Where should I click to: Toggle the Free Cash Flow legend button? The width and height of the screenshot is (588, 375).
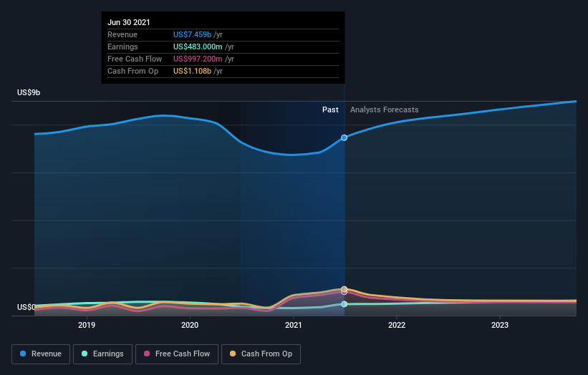pyautogui.click(x=177, y=354)
